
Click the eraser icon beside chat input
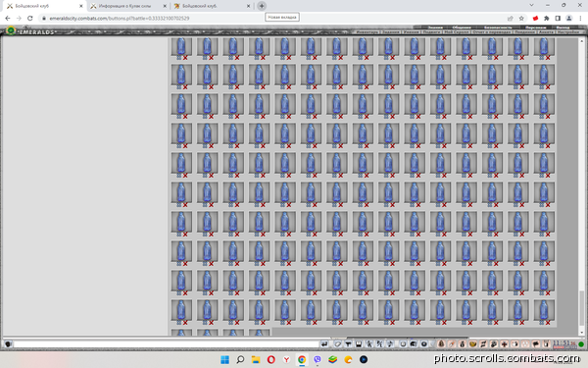pos(337,344)
